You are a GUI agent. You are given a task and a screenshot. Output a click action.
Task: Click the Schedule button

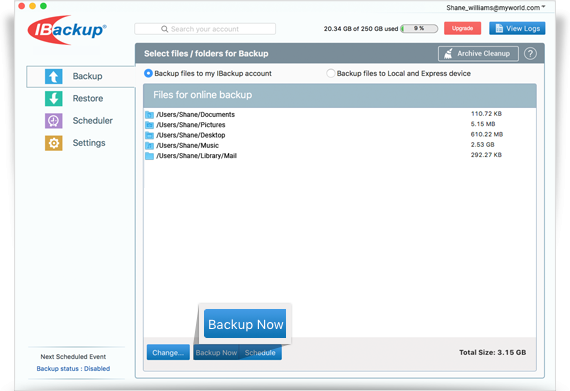coord(260,352)
